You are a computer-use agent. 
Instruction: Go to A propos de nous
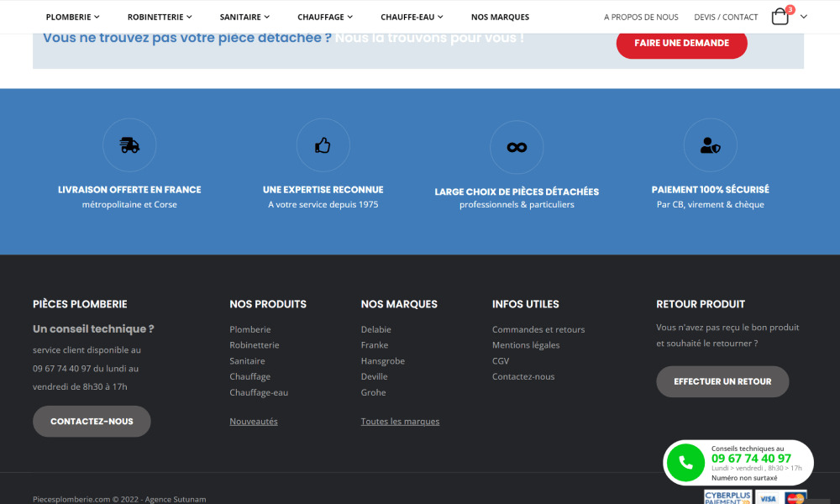(x=641, y=17)
